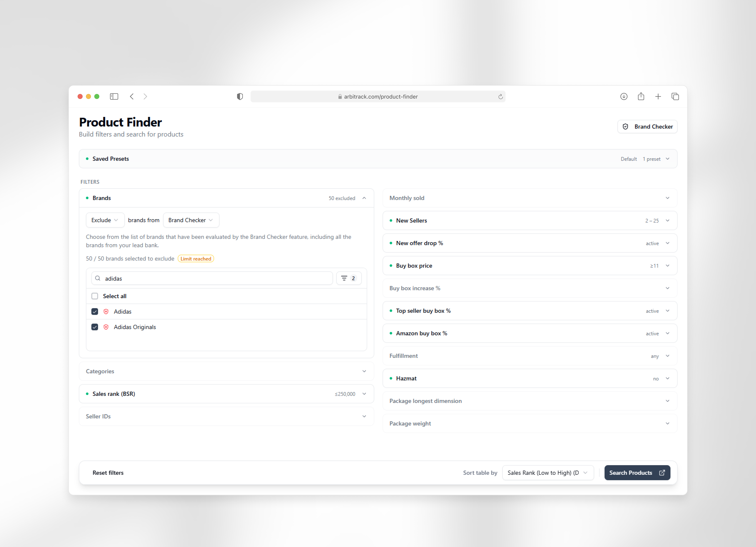Click the 'Default' preset label
This screenshot has width=756, height=547.
point(629,159)
